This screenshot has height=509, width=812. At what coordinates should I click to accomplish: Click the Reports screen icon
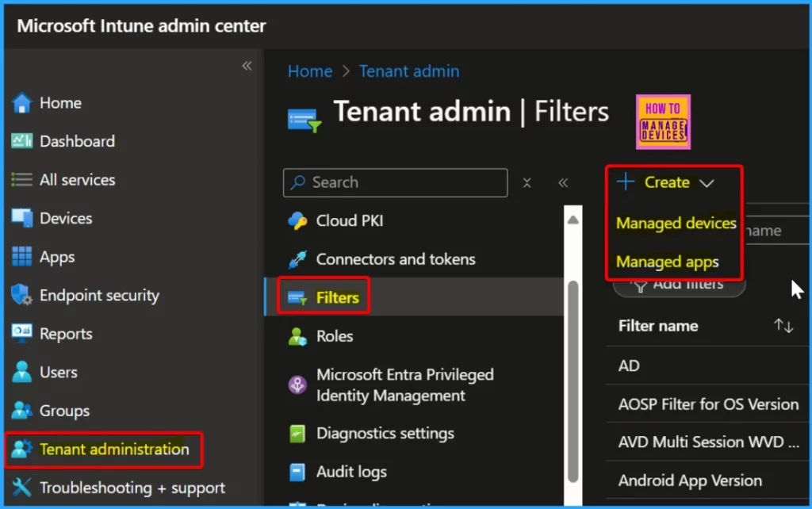(21, 334)
